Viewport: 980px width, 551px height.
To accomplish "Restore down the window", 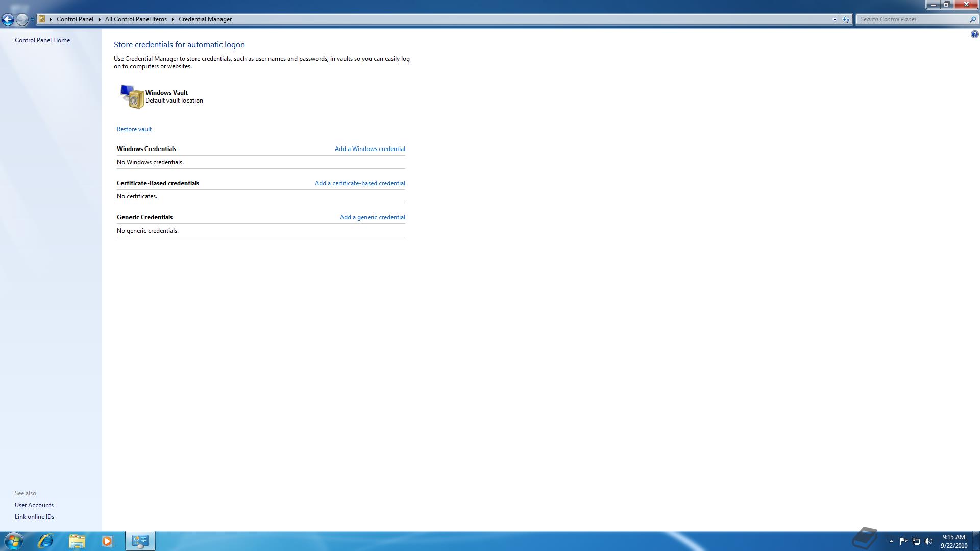I will [946, 5].
